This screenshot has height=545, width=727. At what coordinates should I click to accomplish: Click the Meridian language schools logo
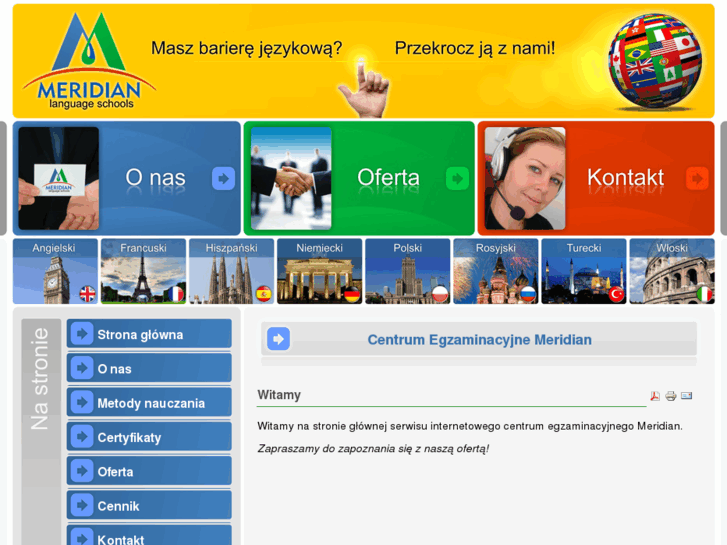pyautogui.click(x=89, y=61)
